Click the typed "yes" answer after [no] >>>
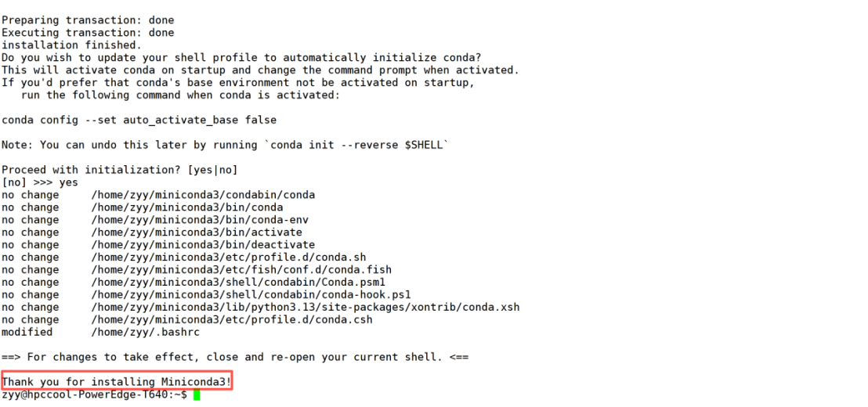Screen dimensions: 868x407 (x=68, y=182)
